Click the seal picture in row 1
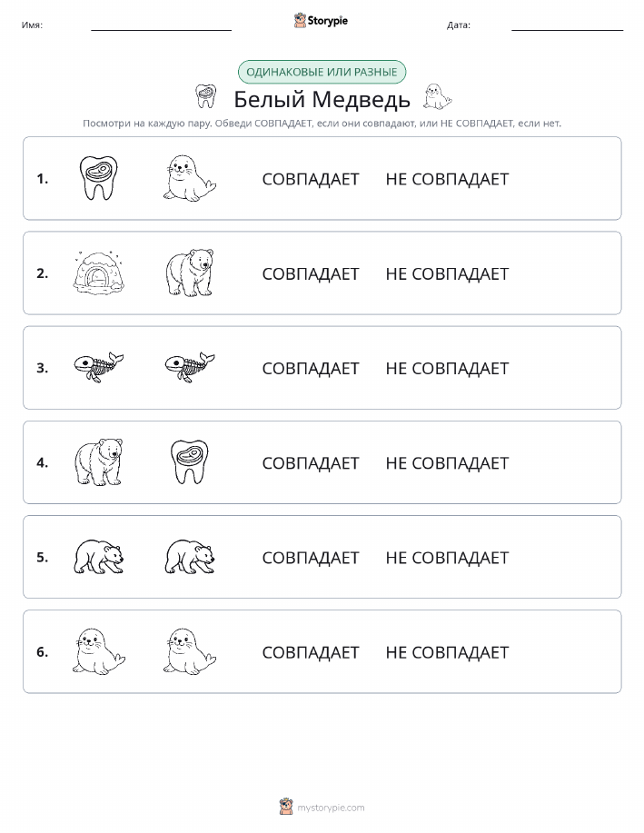Screen dimensions: 644x833 click(x=190, y=178)
